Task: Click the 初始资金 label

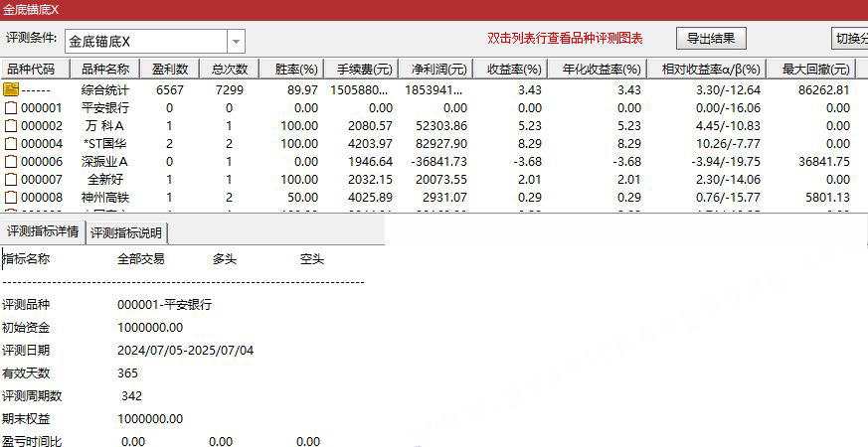Action: (26, 328)
